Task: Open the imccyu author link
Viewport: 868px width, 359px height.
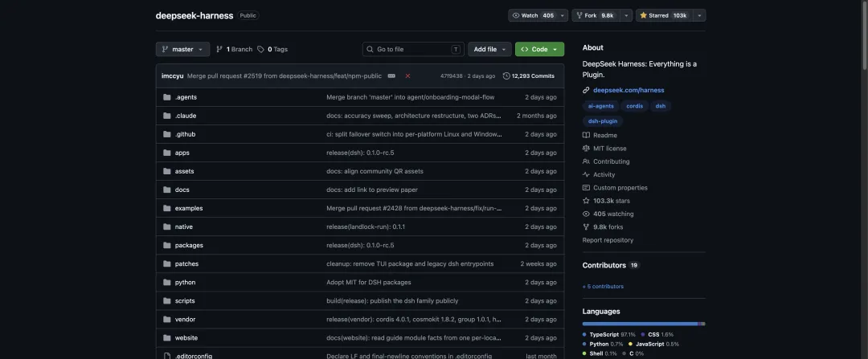Action: (172, 75)
